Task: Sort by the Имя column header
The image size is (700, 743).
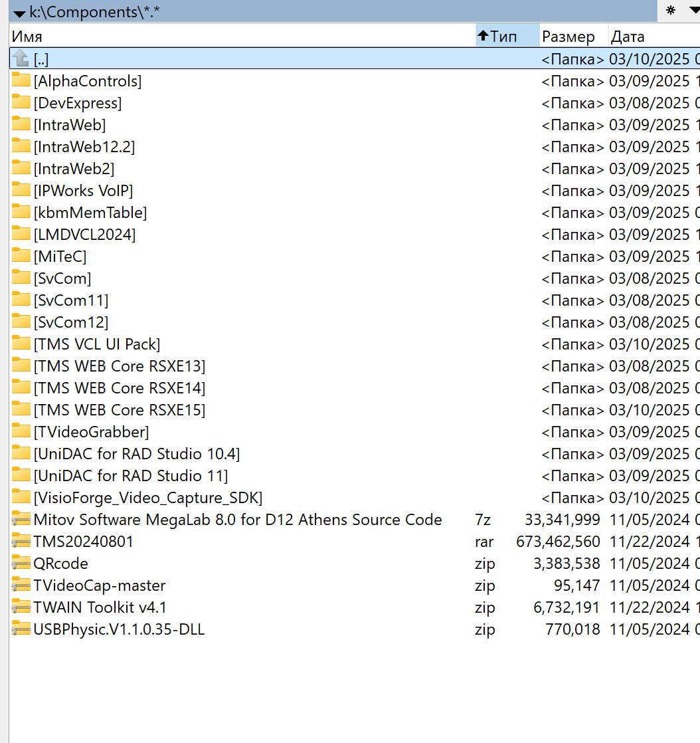Action: coord(242,36)
